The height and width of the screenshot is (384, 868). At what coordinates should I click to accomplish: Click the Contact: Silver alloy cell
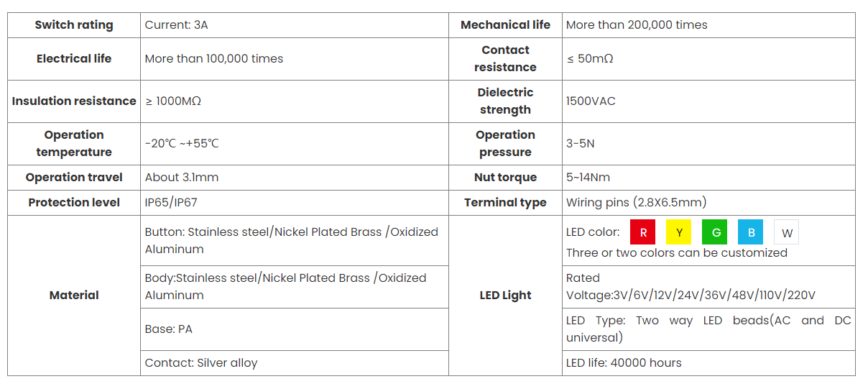pos(201,362)
